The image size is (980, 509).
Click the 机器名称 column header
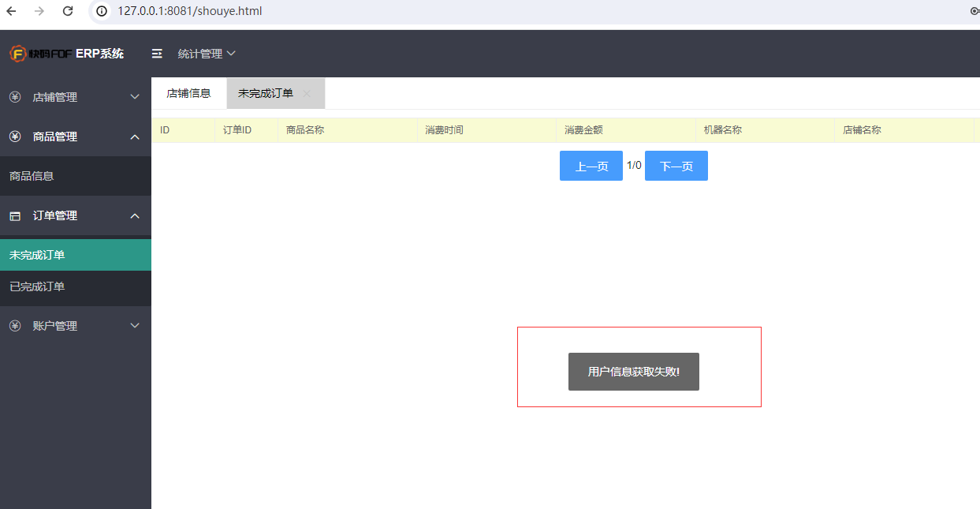click(765, 130)
